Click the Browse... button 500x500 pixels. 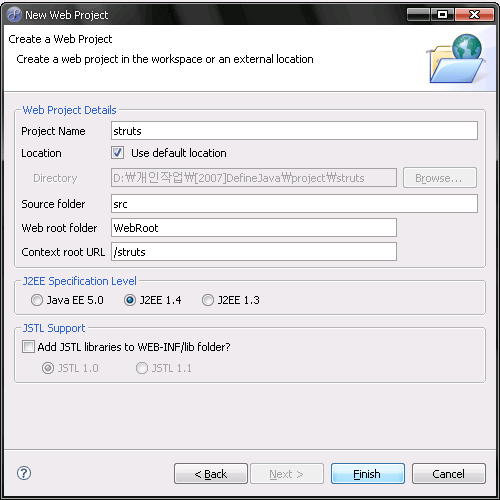pos(440,178)
